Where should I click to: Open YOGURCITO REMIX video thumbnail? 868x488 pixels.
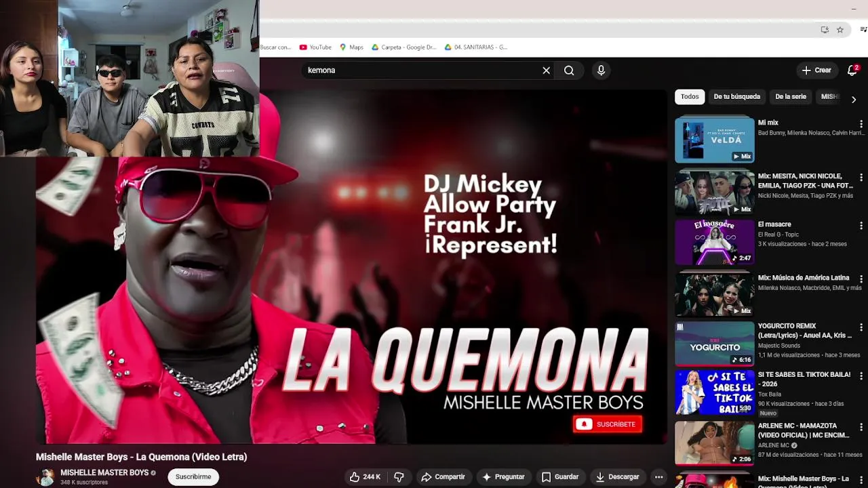[x=714, y=344]
